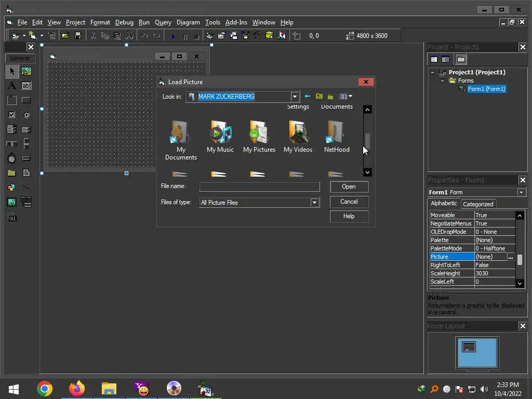Click the Save Project floppy icon

coord(78,36)
